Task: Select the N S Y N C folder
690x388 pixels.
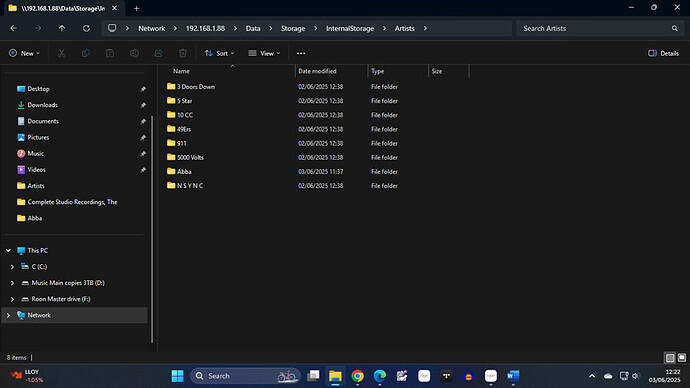Action: point(185,186)
